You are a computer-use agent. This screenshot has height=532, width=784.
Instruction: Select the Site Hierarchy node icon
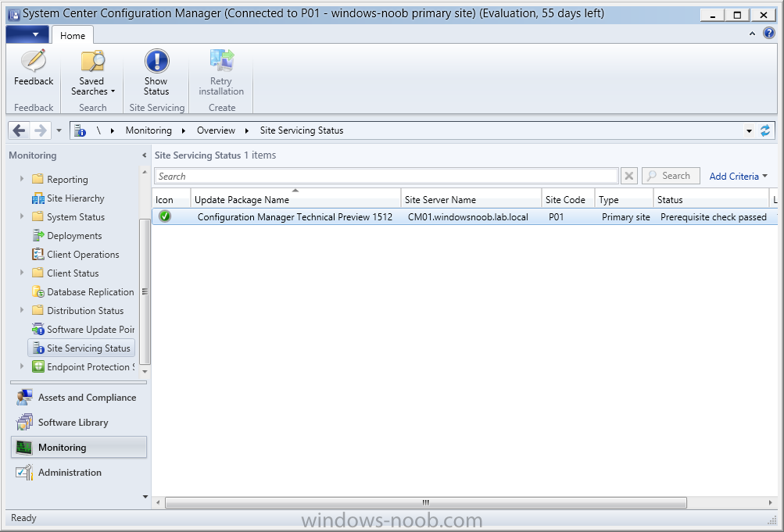point(38,198)
